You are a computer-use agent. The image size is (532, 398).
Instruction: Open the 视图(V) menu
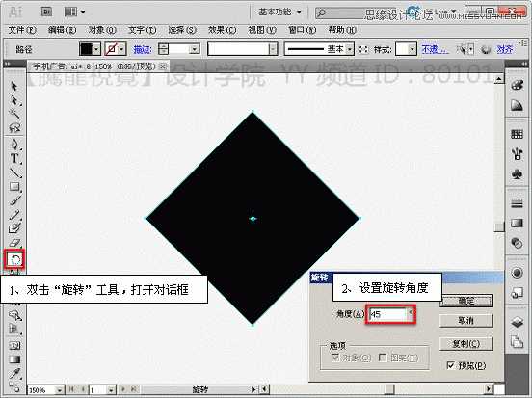(x=262, y=30)
